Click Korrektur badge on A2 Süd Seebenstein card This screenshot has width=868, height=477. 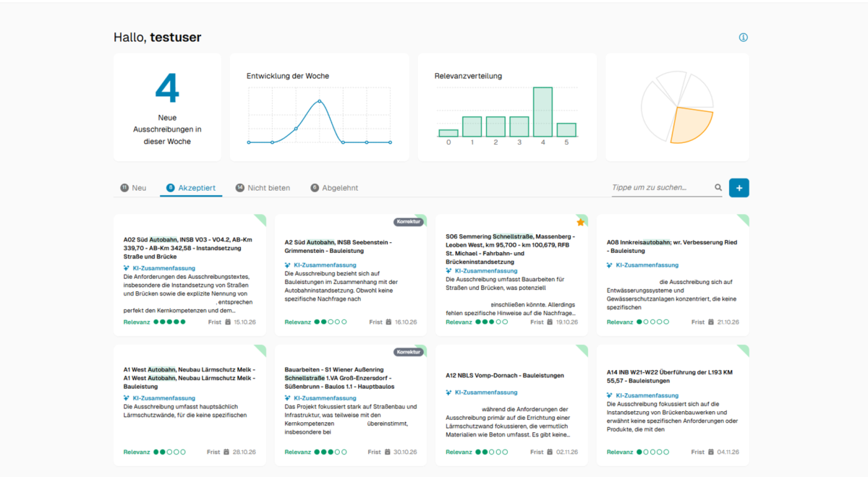click(x=409, y=222)
